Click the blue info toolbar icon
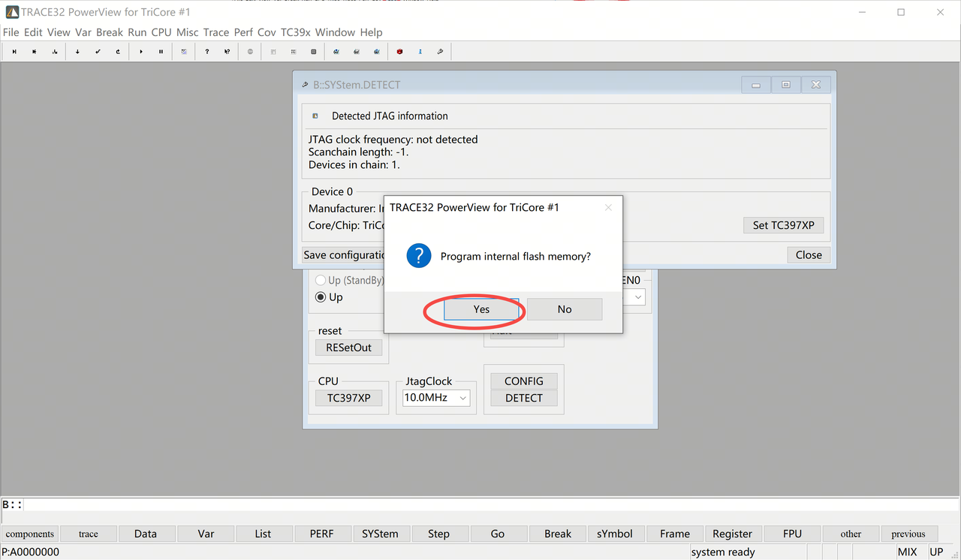 420,52
